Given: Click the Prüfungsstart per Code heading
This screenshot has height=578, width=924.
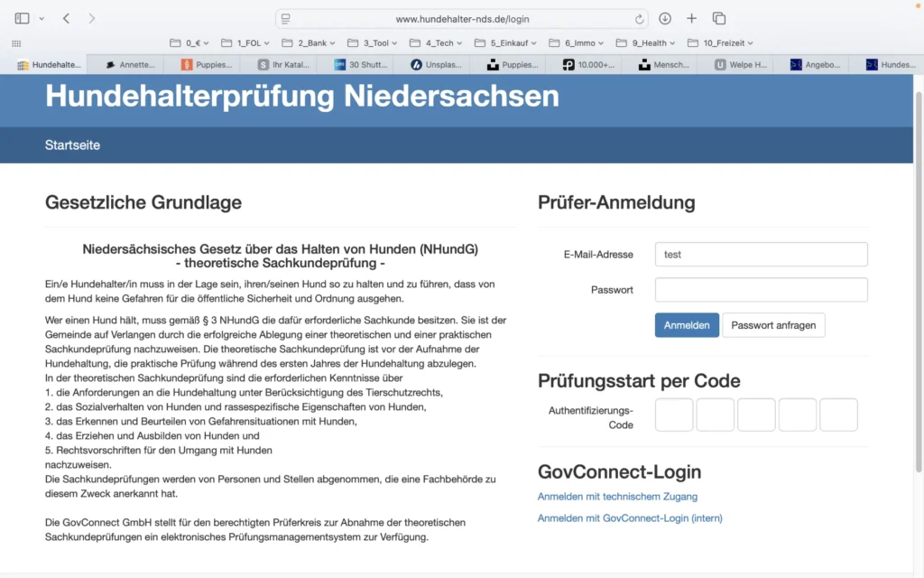Looking at the screenshot, I should pyautogui.click(x=639, y=381).
